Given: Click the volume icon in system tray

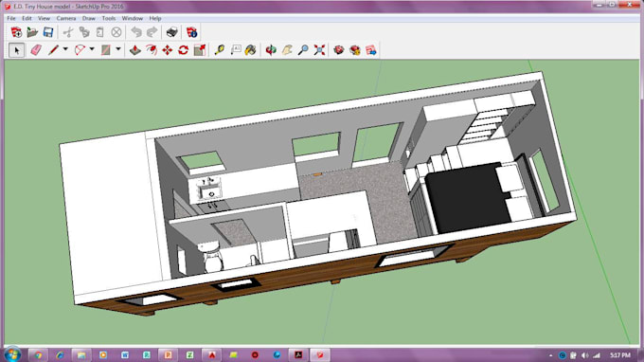Looking at the screenshot, I should 585,355.
